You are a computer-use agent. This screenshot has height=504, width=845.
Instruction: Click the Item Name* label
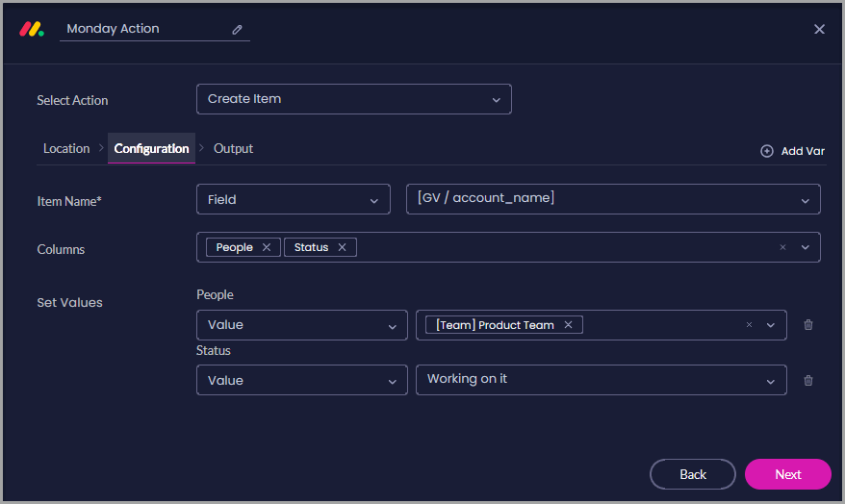pos(69,201)
